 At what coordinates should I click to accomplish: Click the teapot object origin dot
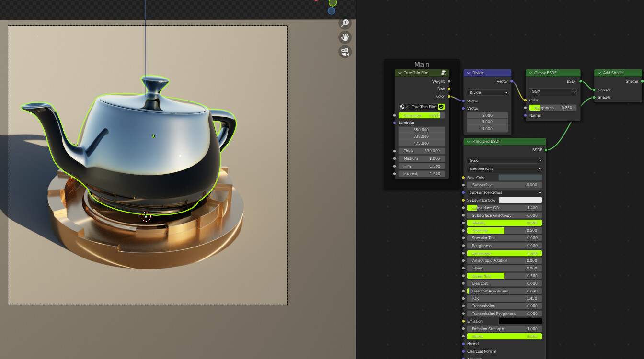pos(153,136)
